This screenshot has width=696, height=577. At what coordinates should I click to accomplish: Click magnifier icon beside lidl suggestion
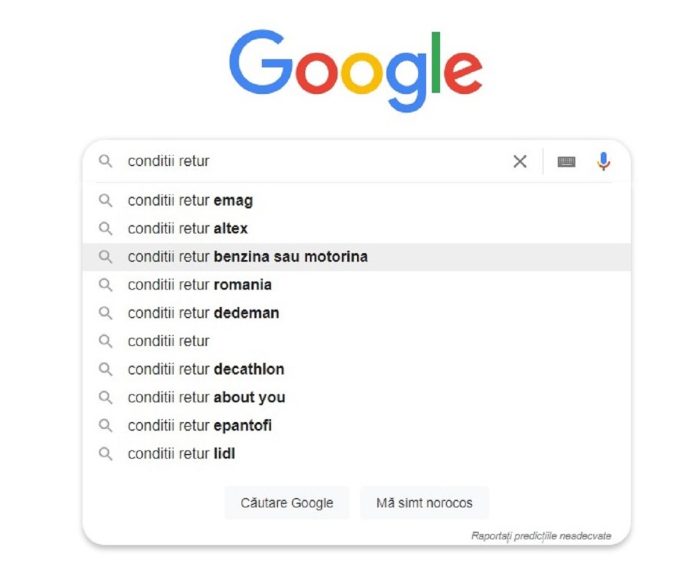[105, 454]
